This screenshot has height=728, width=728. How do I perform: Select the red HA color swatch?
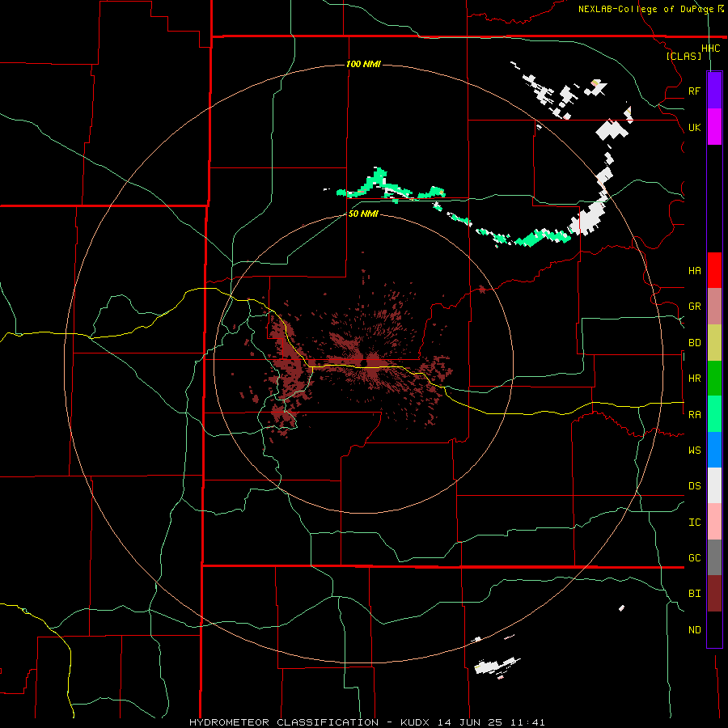click(x=714, y=270)
